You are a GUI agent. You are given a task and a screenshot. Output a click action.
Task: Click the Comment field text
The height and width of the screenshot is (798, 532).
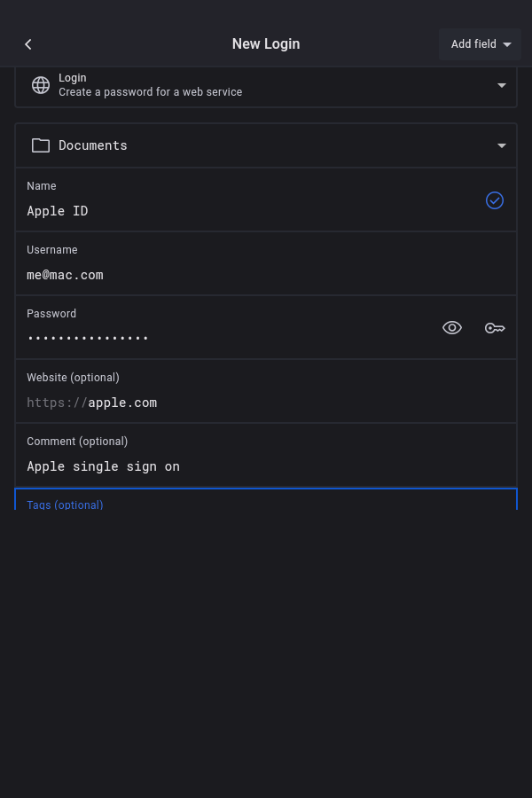103,466
